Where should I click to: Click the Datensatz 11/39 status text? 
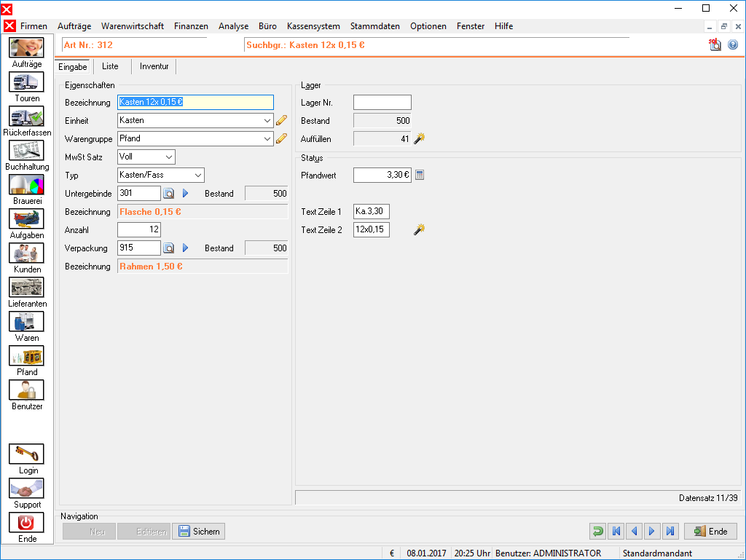708,497
